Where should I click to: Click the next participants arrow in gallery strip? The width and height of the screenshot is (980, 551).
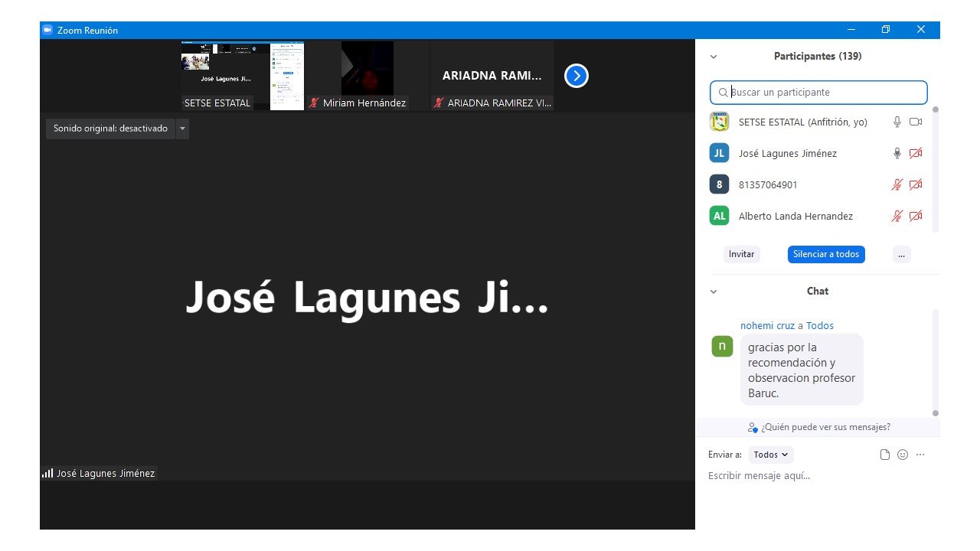click(x=576, y=76)
